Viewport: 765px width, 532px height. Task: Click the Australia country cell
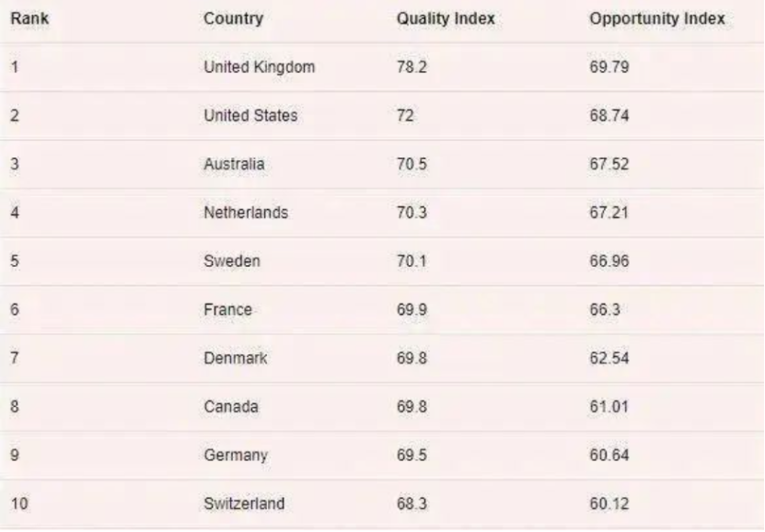(234, 164)
